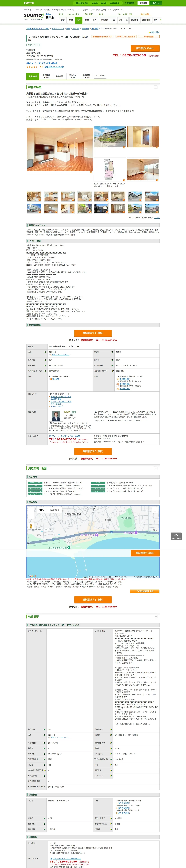Open the 周辺環境 link in the address row
The height and width of the screenshot is (868, 186).
pyautogui.click(x=55, y=379)
